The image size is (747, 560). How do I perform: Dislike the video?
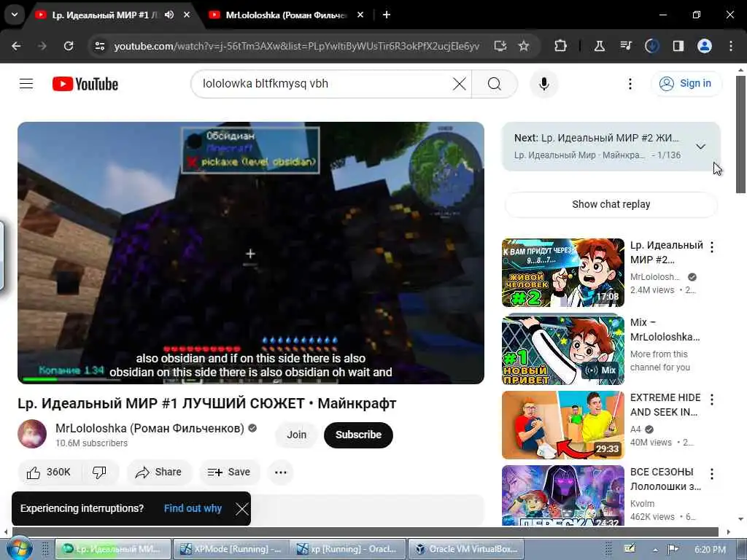click(99, 472)
